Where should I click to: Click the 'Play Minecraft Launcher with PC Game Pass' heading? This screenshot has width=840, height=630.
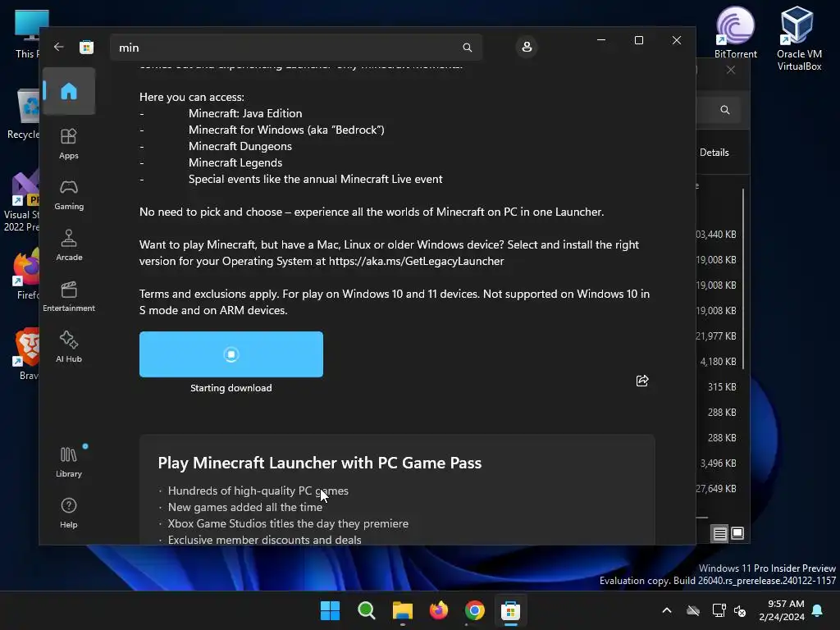click(320, 463)
